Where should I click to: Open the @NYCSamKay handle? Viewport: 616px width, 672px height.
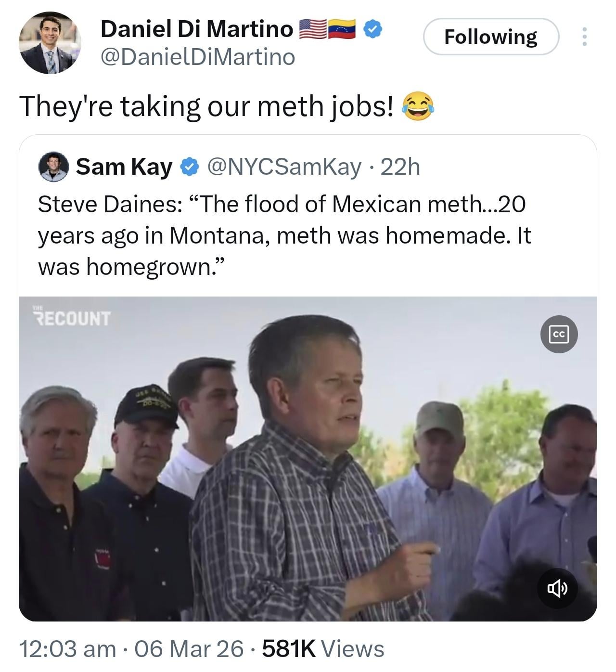tap(284, 167)
